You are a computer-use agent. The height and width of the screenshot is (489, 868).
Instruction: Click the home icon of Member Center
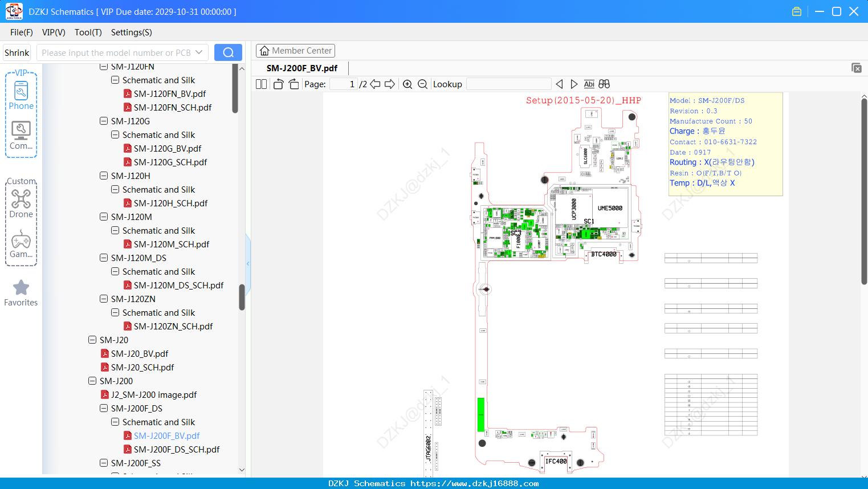click(264, 51)
